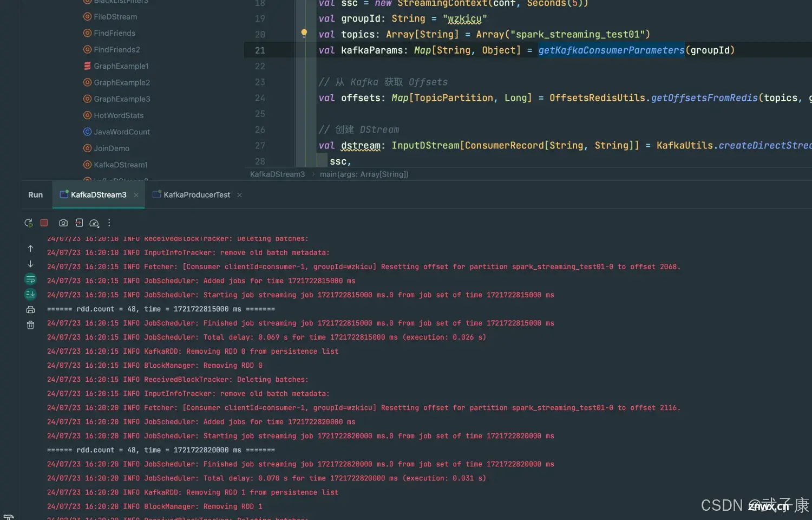Click the dstream variable on line 27
812x520 pixels.
(x=361, y=145)
